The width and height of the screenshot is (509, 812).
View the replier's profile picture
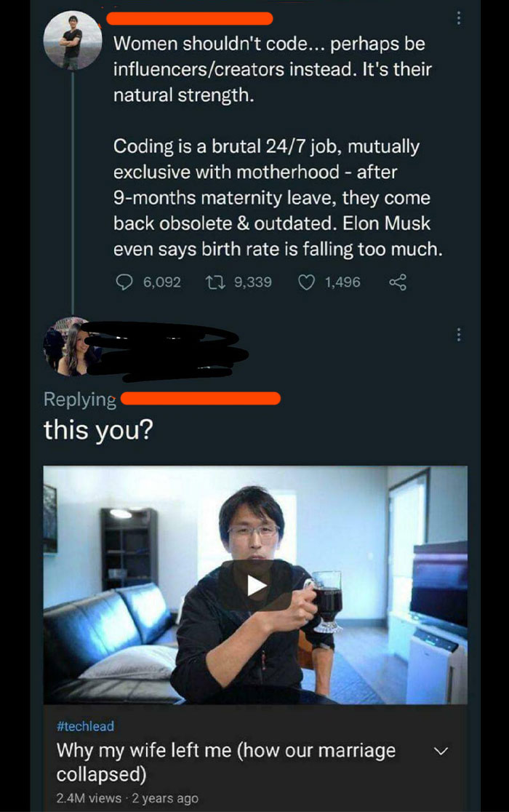pyautogui.click(x=72, y=348)
